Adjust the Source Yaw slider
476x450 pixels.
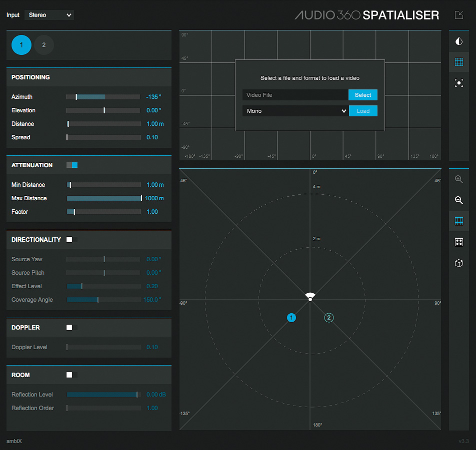pyautogui.click(x=103, y=259)
